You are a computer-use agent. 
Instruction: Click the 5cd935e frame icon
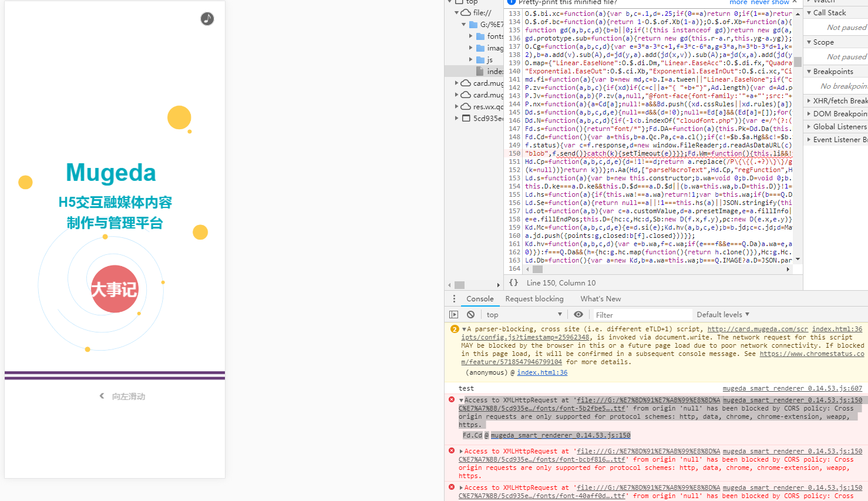tap(466, 118)
